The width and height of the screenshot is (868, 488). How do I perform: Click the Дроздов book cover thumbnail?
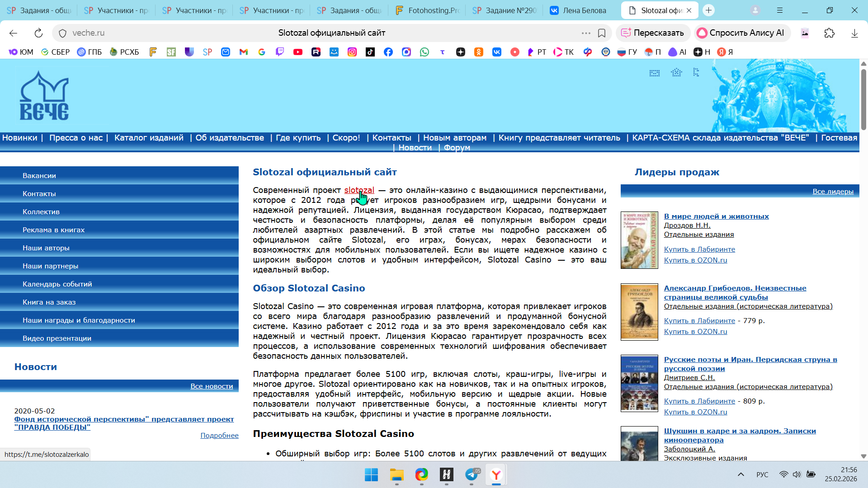click(639, 240)
